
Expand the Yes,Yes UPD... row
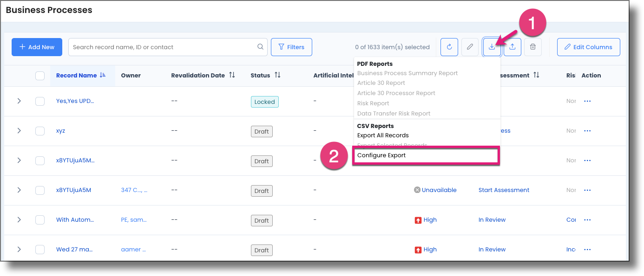pyautogui.click(x=19, y=101)
